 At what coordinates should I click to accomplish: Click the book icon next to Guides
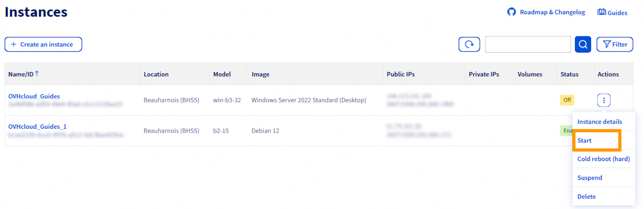[602, 12]
